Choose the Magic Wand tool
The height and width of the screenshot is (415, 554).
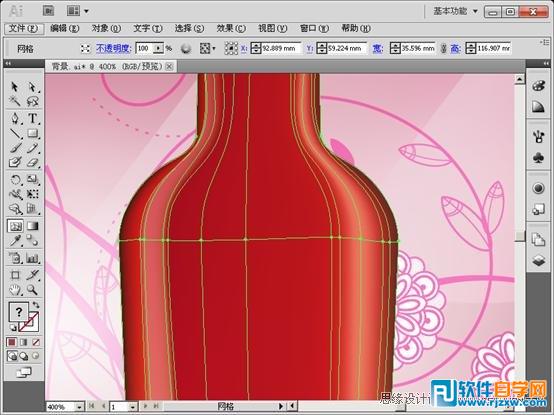pos(15,101)
